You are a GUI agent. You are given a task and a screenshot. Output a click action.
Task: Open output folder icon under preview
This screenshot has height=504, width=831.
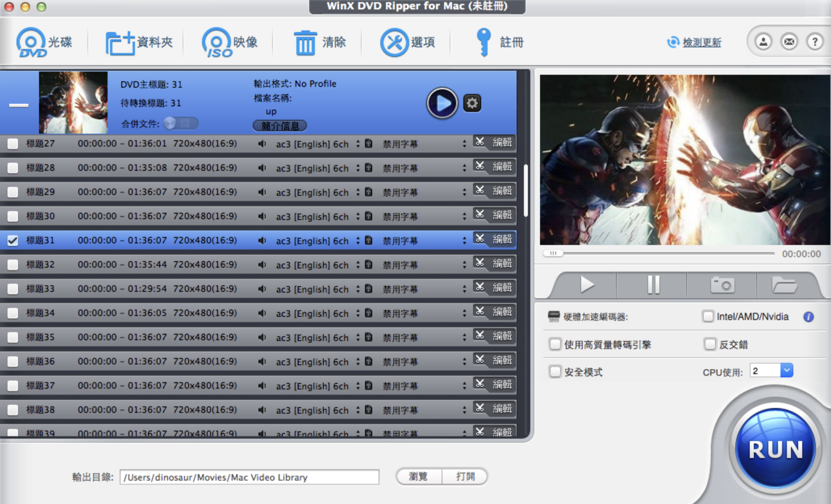[785, 285]
